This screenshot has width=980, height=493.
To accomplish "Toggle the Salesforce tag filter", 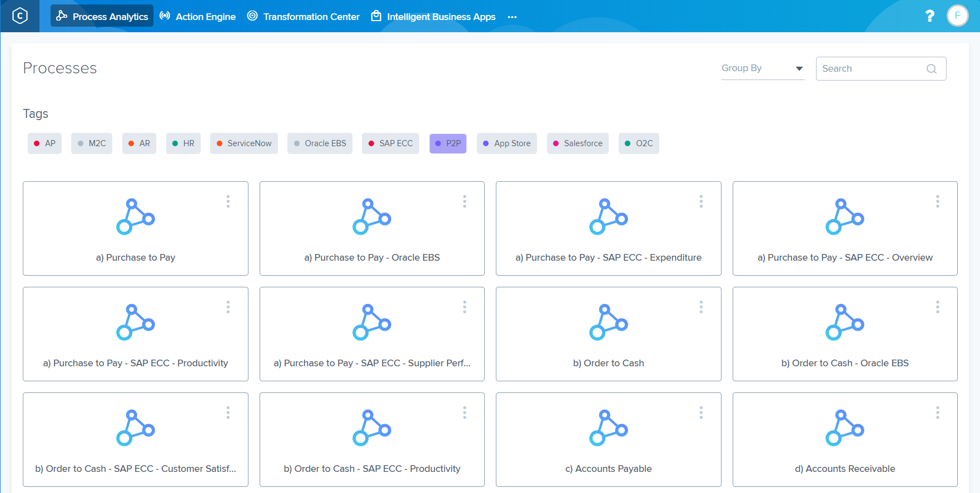I will coord(578,143).
